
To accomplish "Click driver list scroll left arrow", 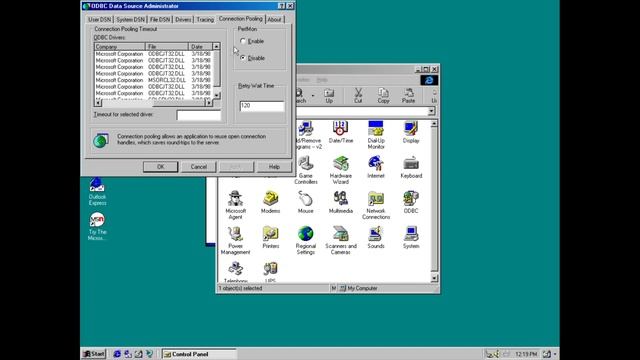I will point(98,103).
